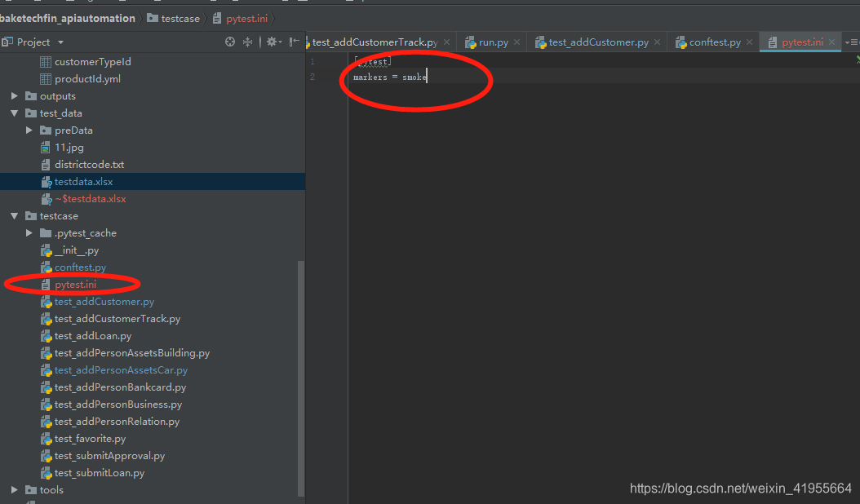
Task: Click baketechfin_apiautomation breadcrumb
Action: [x=68, y=19]
